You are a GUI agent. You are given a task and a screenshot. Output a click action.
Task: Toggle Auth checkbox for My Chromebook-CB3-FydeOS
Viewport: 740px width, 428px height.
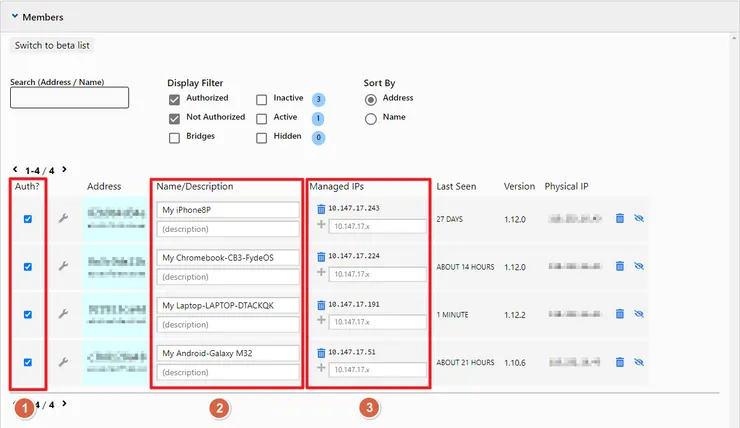[x=28, y=267]
